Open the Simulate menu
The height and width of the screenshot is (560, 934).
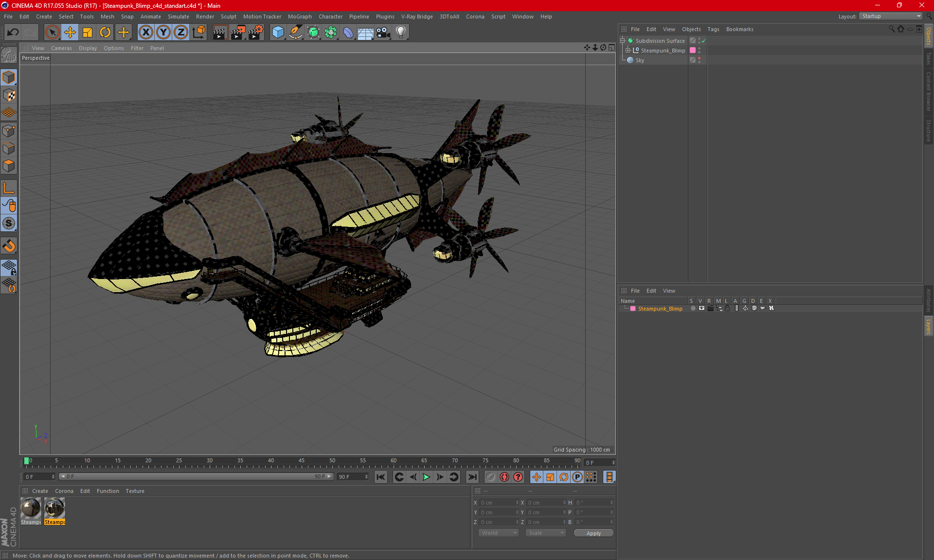pos(179,17)
